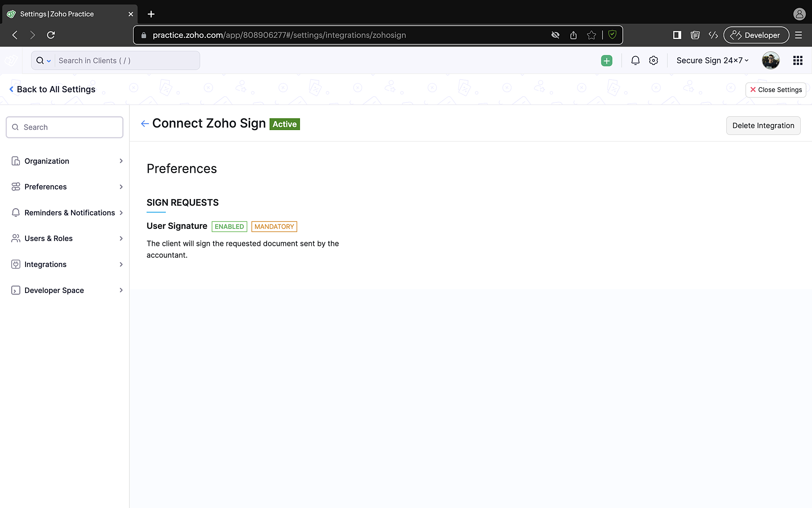Click the Delete Integration button
812x508 pixels.
click(763, 126)
